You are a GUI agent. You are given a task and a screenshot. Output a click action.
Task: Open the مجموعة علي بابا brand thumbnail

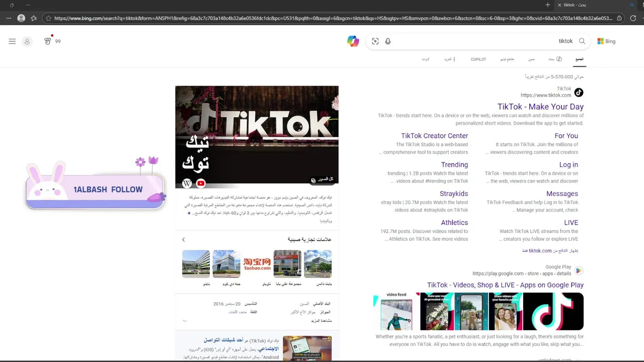287,264
